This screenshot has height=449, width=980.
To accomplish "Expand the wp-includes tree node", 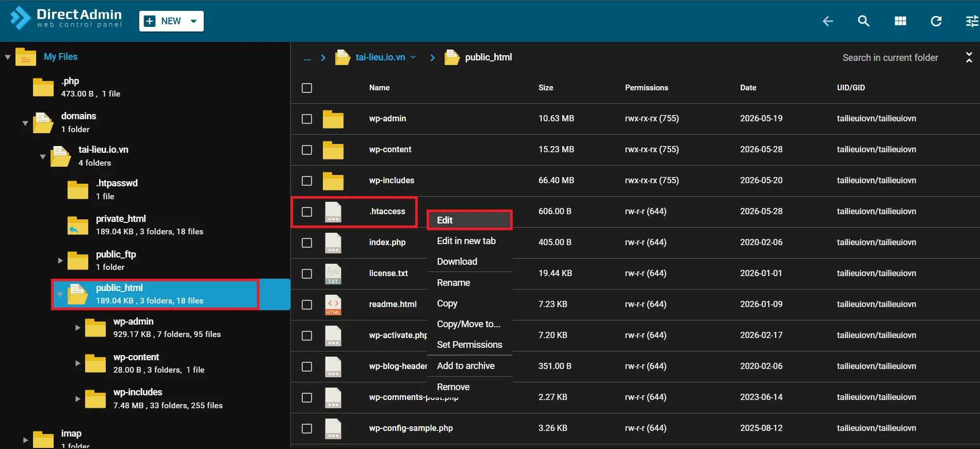I will (78, 399).
